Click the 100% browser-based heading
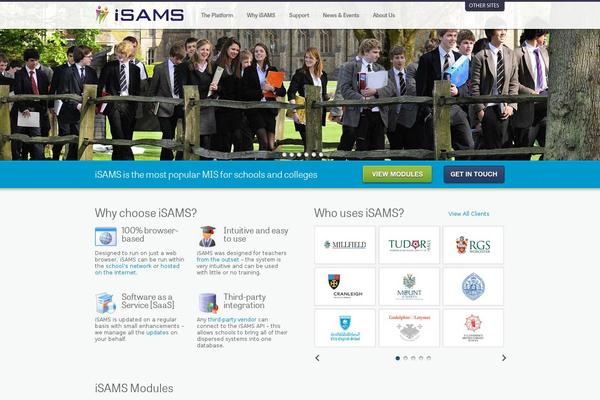Viewport: 600px width, 400px height. [x=150, y=235]
